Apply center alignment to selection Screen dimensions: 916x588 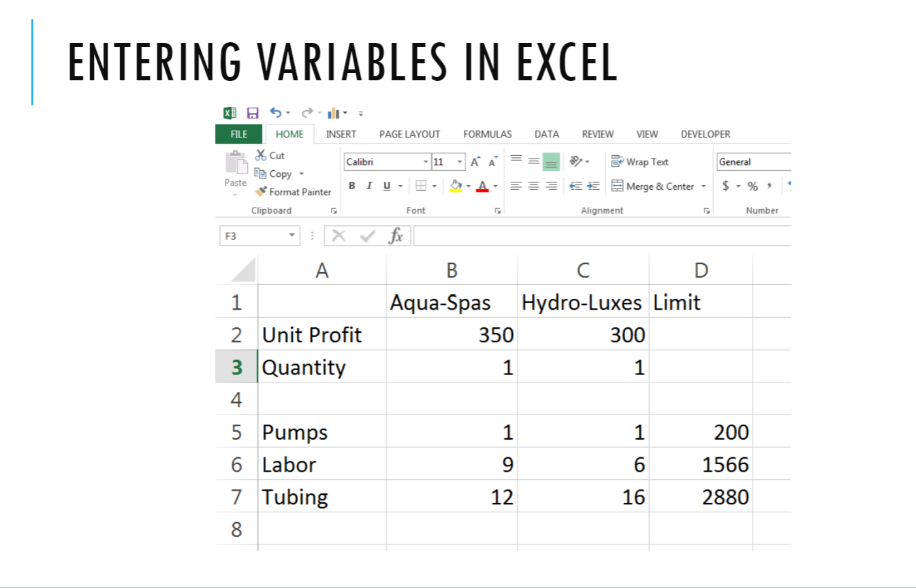pos(534,186)
